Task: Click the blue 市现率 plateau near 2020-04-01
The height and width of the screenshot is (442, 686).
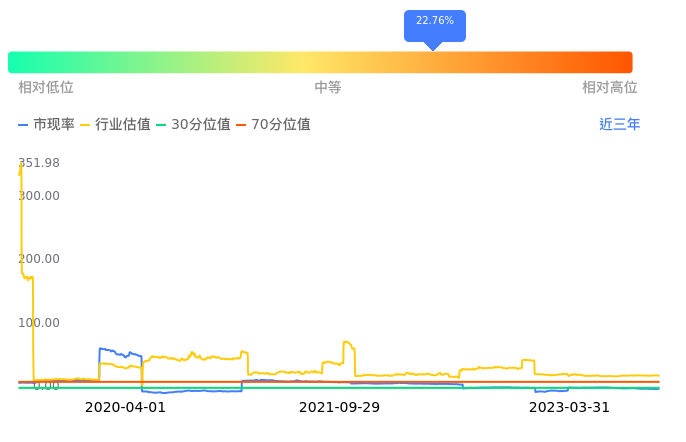Action: tap(118, 352)
